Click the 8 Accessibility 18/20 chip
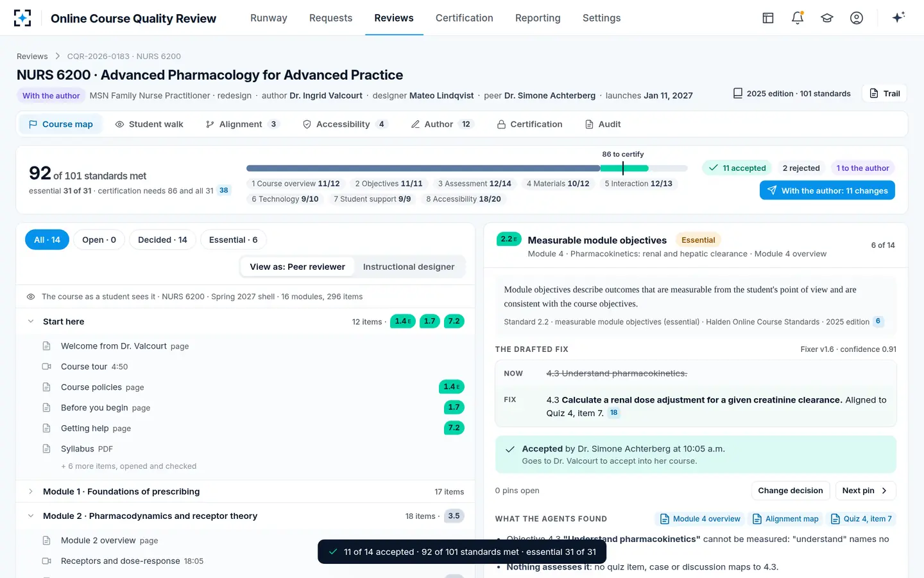 click(464, 199)
